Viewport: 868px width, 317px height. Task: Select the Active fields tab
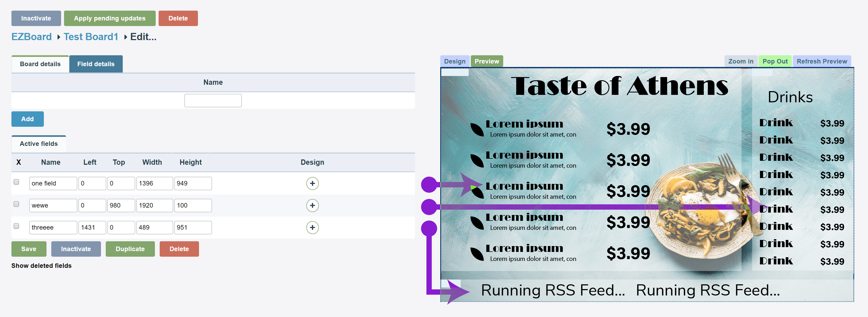(39, 144)
